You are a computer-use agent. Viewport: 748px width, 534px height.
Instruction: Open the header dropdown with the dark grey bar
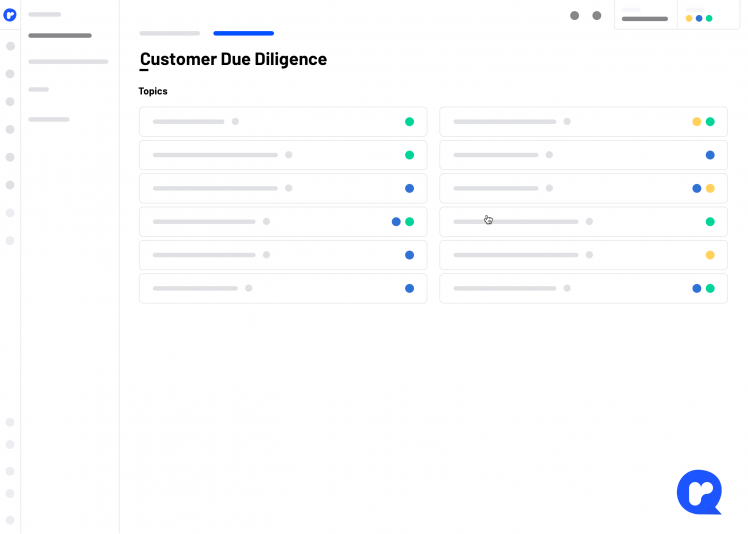(645, 15)
